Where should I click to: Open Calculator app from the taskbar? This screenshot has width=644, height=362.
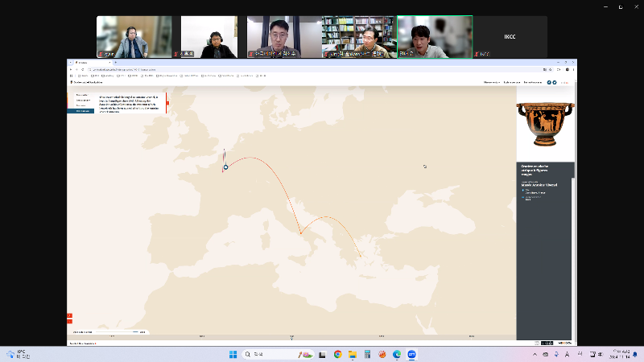tap(367, 354)
